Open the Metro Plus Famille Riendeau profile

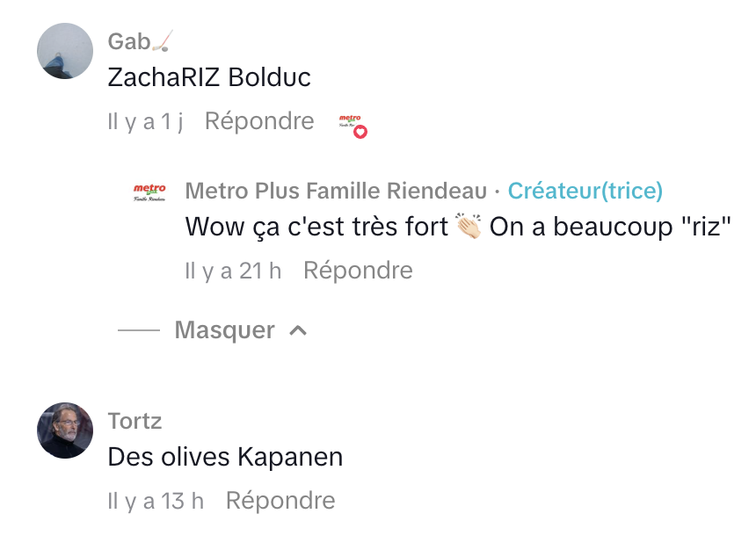click(336, 191)
